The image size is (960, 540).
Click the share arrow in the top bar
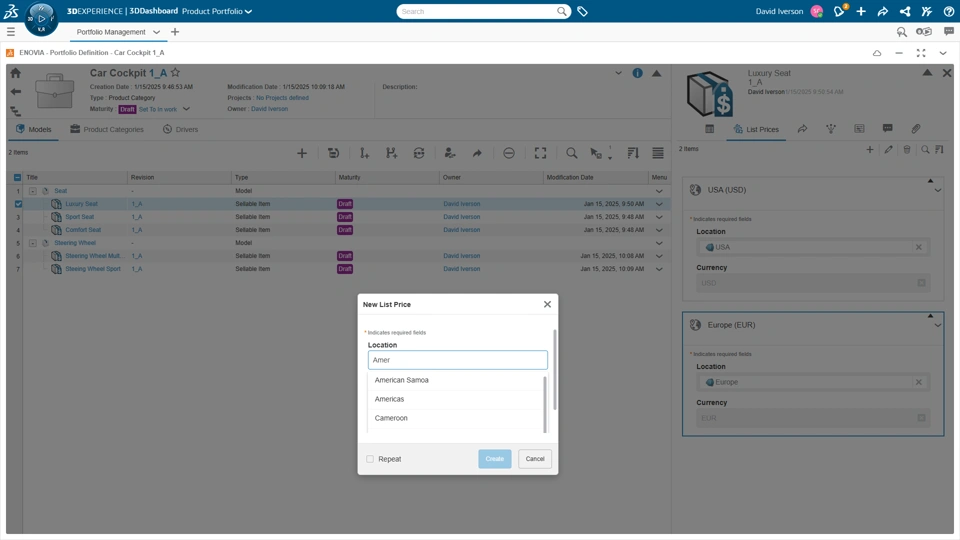883,11
